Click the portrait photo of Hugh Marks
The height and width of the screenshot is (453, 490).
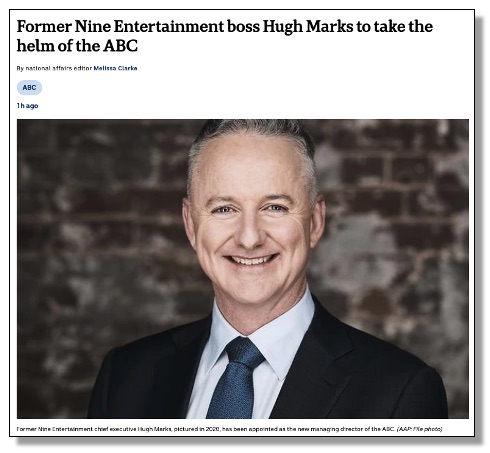(x=243, y=269)
